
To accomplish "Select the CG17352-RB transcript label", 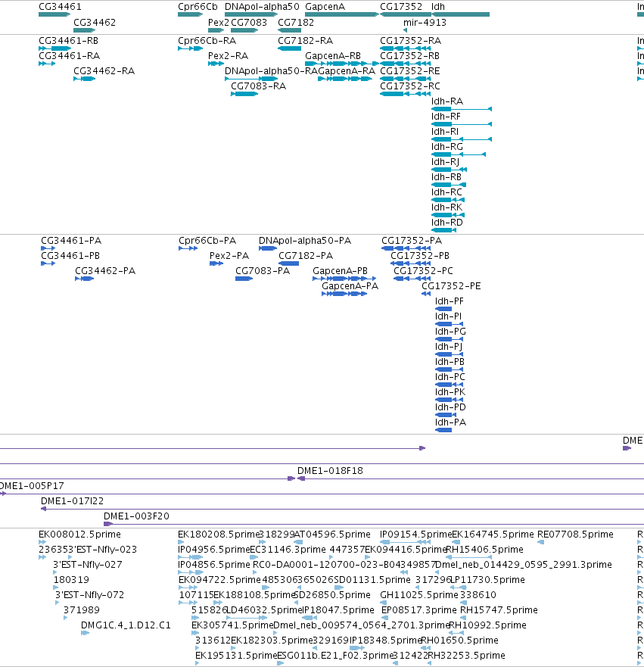I will tap(409, 56).
